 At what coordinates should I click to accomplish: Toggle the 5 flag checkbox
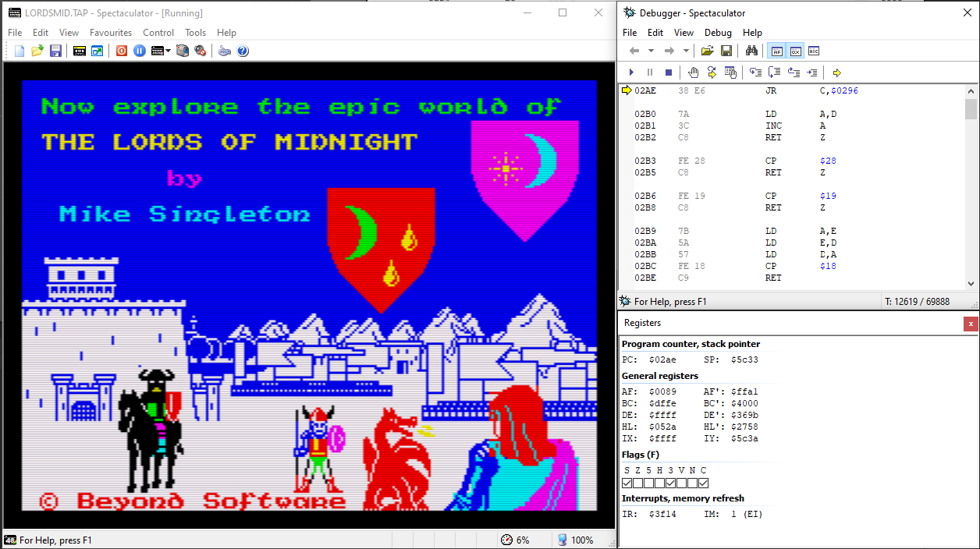(649, 483)
